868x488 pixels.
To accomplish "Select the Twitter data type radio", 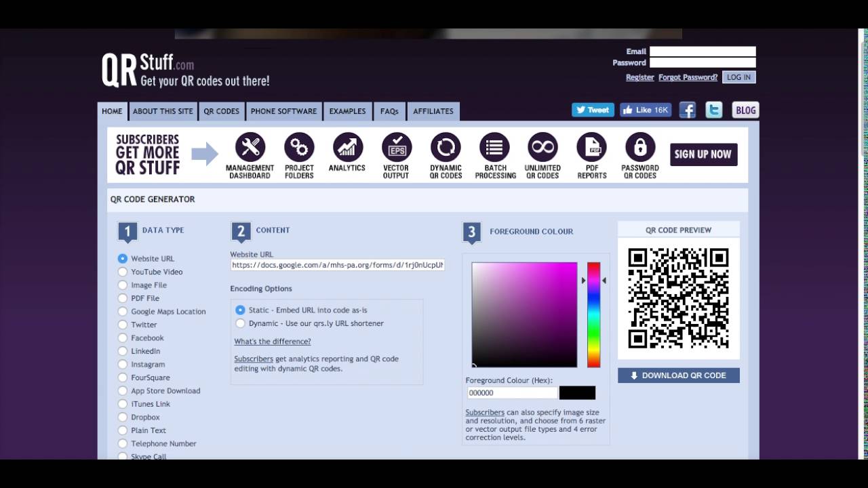I will (x=123, y=325).
